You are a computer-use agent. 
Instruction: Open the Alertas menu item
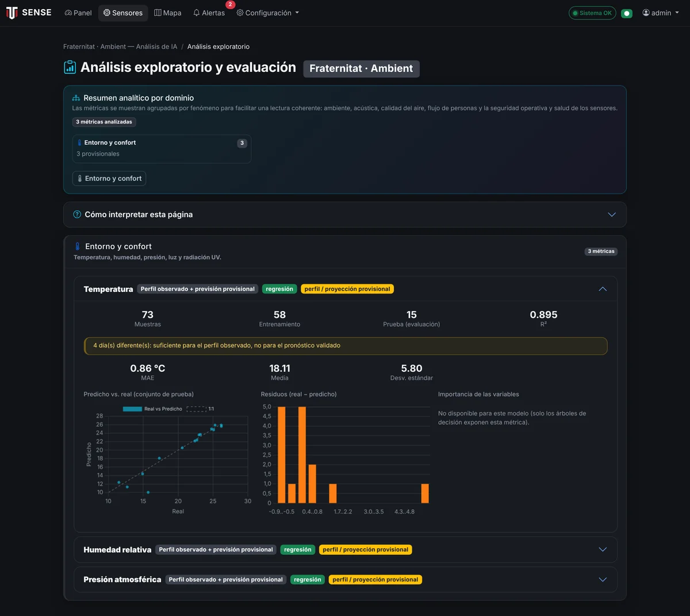coord(209,13)
